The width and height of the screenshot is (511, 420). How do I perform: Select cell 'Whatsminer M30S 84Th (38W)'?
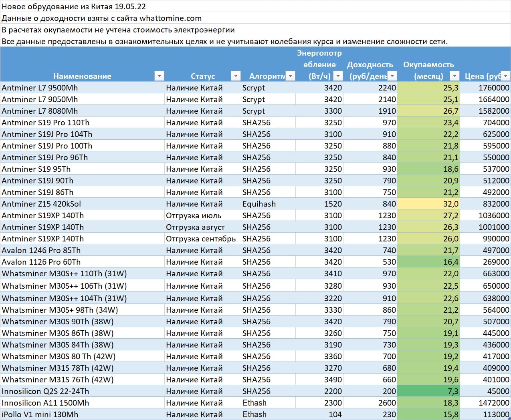82,345
